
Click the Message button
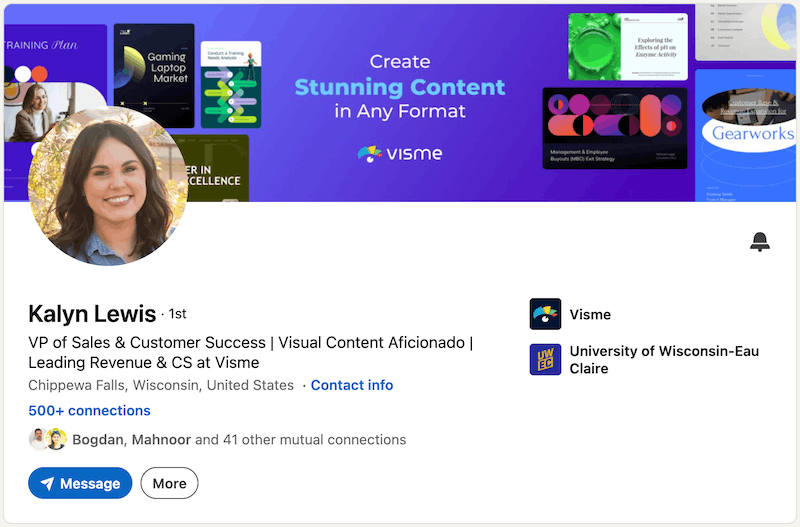(x=80, y=483)
